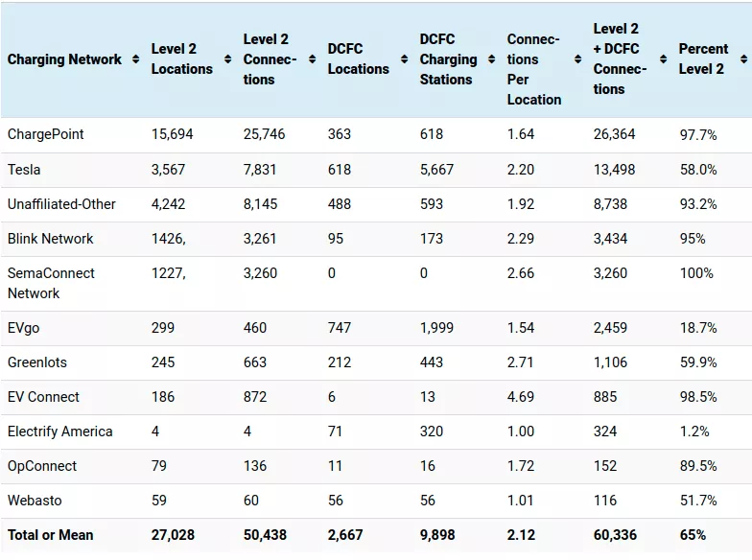Sort by Charging Network column arrows
This screenshot has width=752, height=560.
136,59
